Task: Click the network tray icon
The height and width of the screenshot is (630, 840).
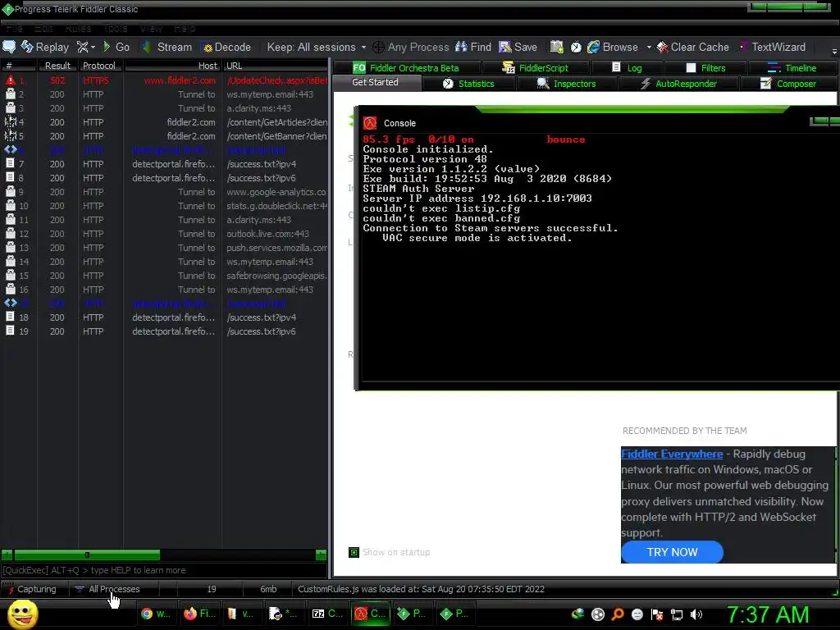Action: (x=677, y=614)
